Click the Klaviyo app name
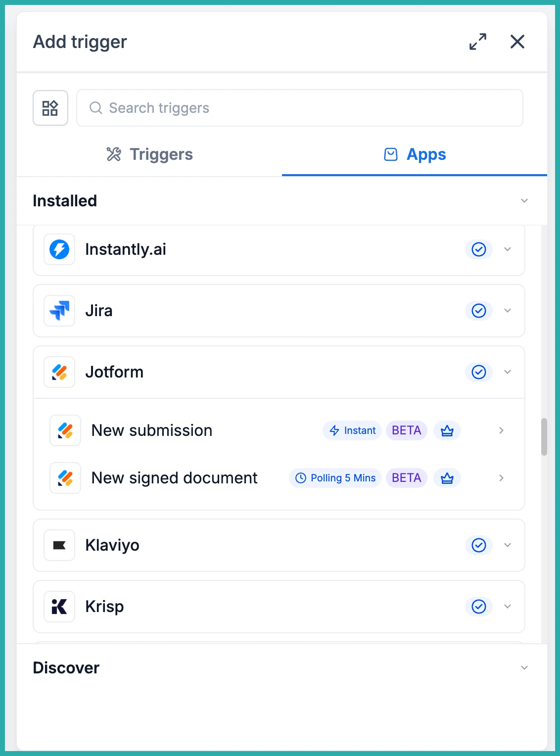 (112, 545)
